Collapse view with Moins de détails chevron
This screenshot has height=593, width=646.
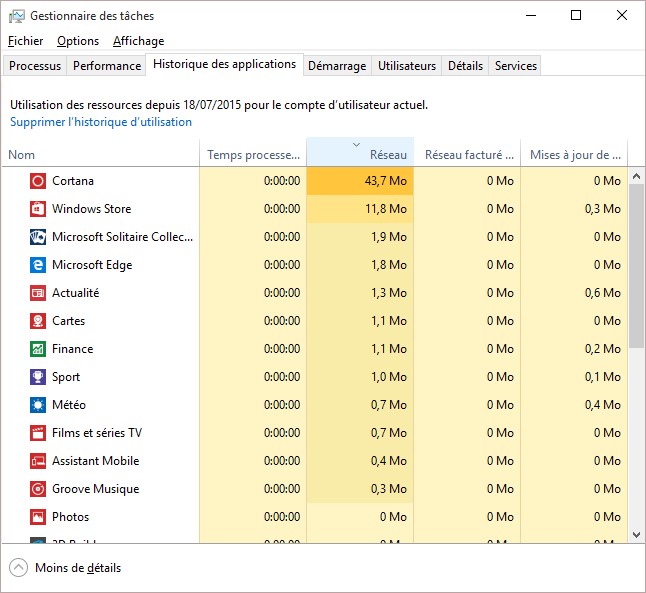tap(19, 568)
